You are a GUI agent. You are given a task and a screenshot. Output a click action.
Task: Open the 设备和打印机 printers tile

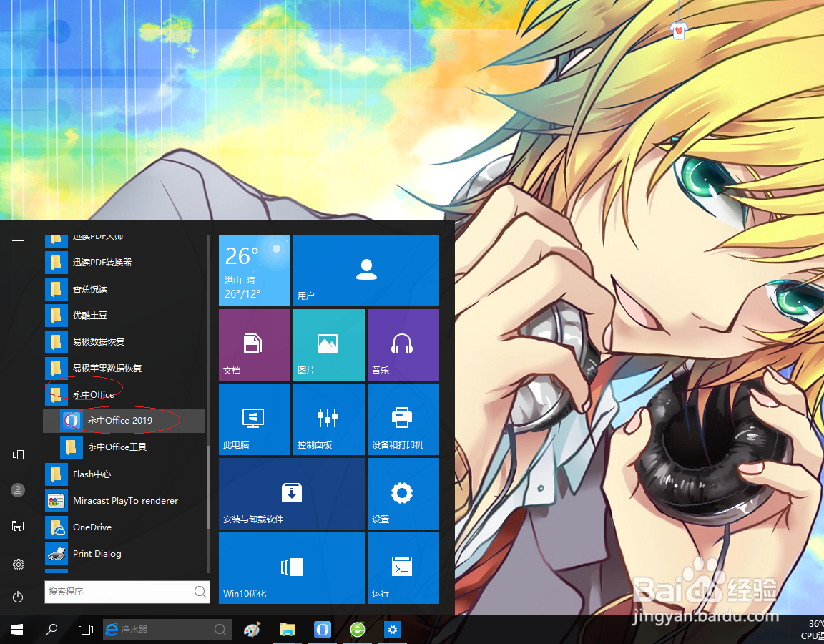[403, 419]
